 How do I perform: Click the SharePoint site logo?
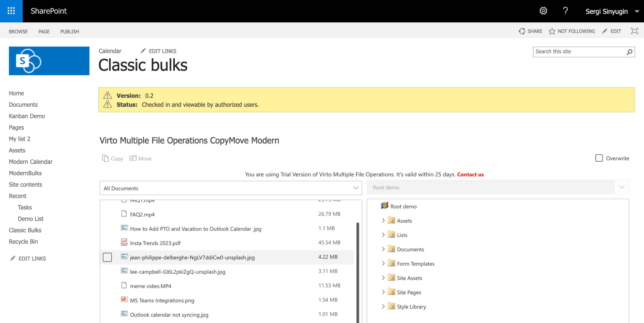pos(49,61)
